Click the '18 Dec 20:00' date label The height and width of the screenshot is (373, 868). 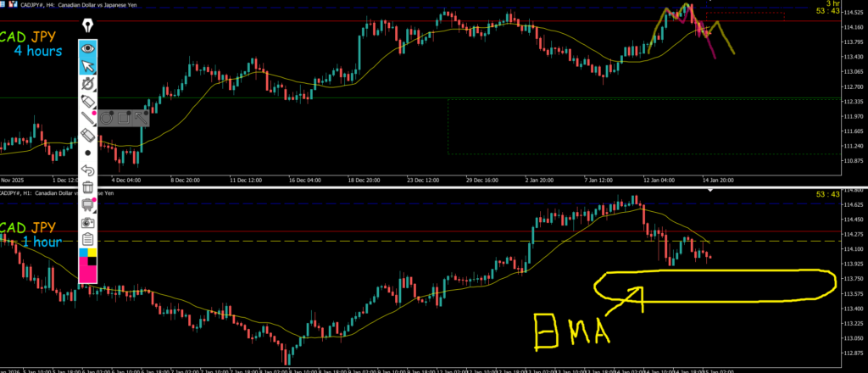click(364, 180)
